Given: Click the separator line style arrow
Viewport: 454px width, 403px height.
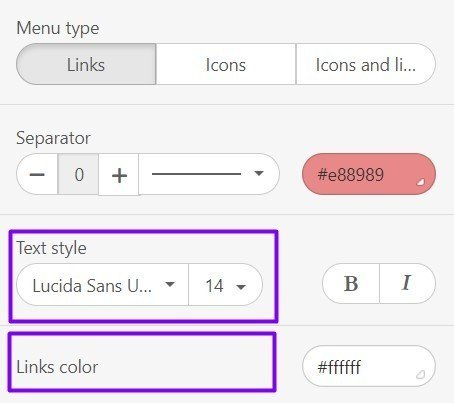Looking at the screenshot, I should (x=259, y=173).
